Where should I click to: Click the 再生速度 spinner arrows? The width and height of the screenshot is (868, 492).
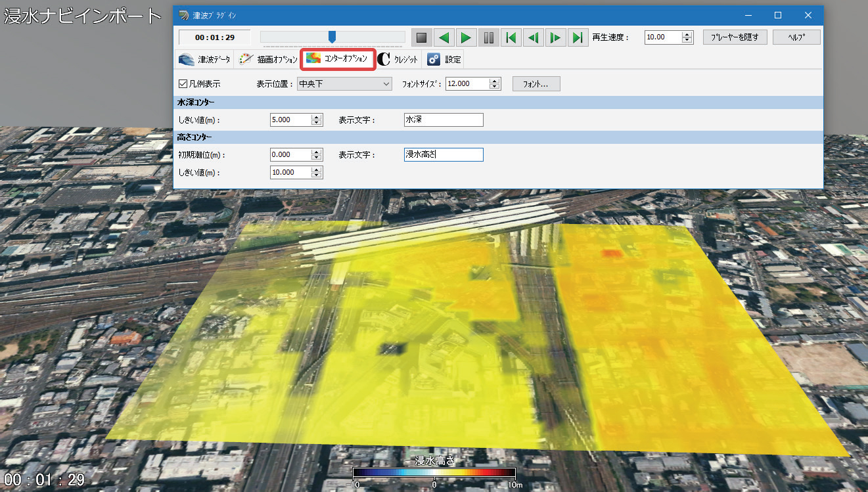click(x=687, y=37)
